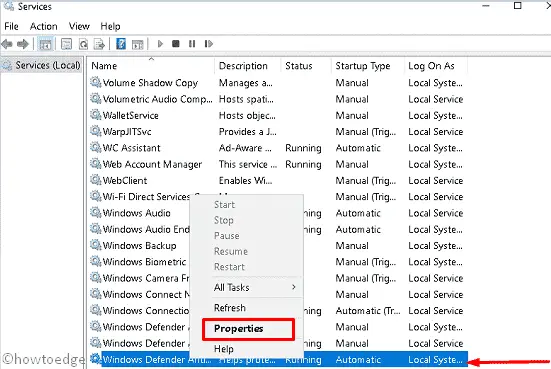
Task: Select the Windows Biometric gear icon
Action: click(95, 261)
